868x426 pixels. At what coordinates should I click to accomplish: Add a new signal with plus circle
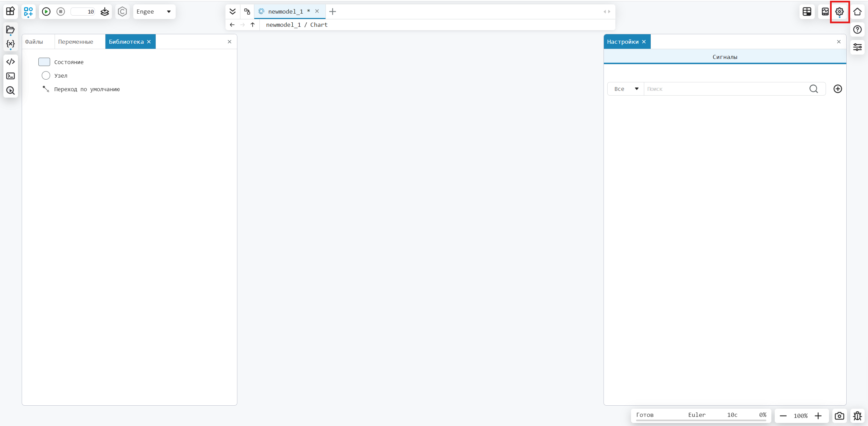pos(838,89)
